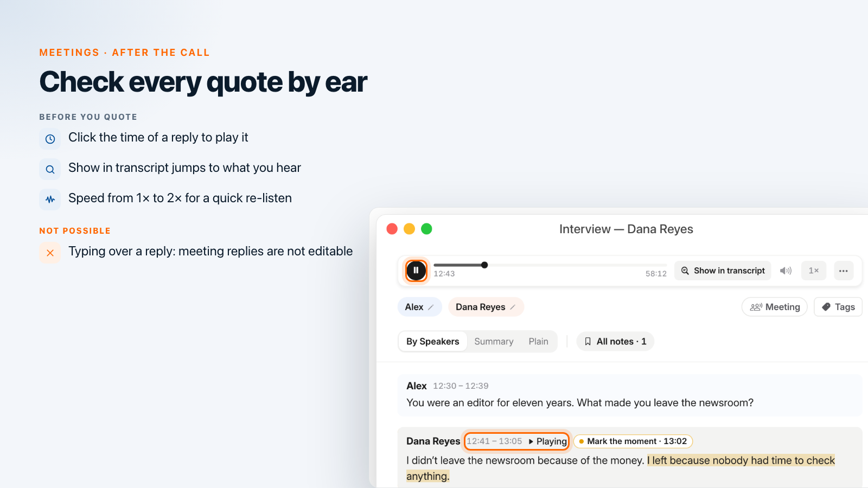The width and height of the screenshot is (868, 488).
Task: Click the orange X icon next to 'Typing over a reply'
Action: tap(50, 253)
